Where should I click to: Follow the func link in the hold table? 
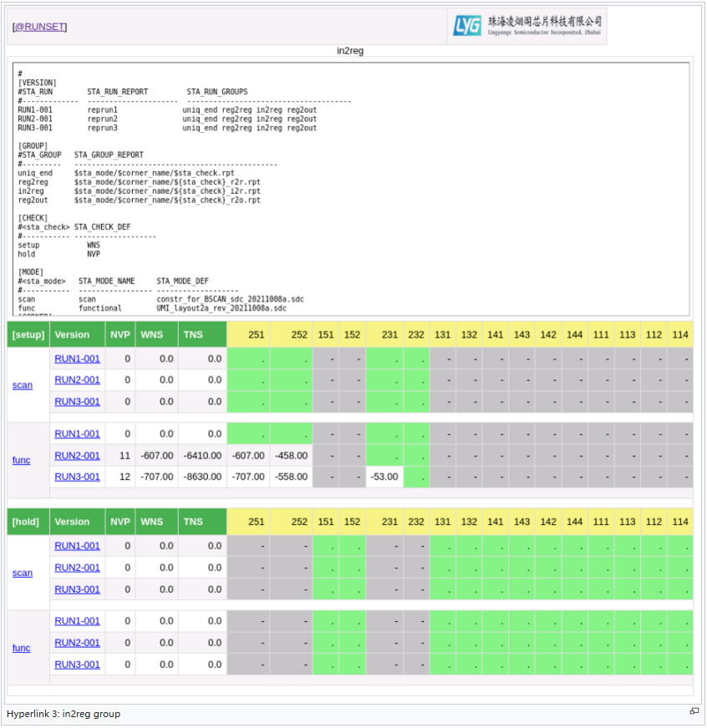[22, 648]
